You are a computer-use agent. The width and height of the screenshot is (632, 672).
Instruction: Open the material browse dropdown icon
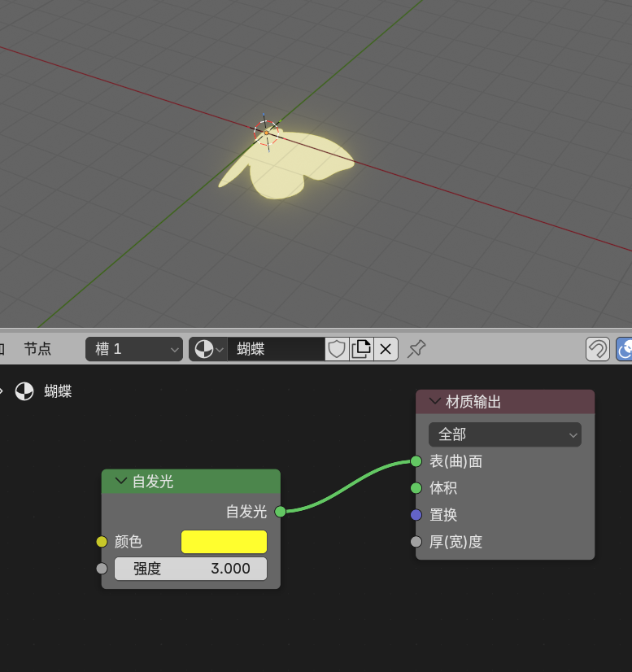(x=208, y=349)
